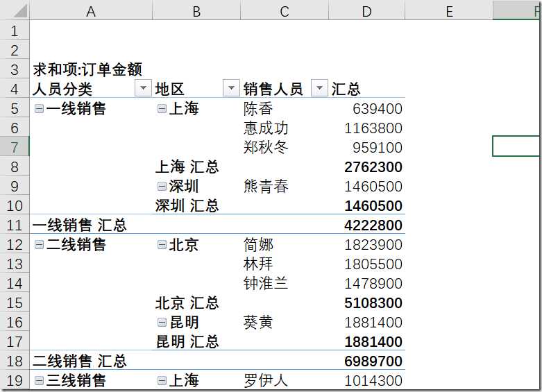Select the value 1478900
The width and height of the screenshot is (542, 392).
pyautogui.click(x=373, y=284)
